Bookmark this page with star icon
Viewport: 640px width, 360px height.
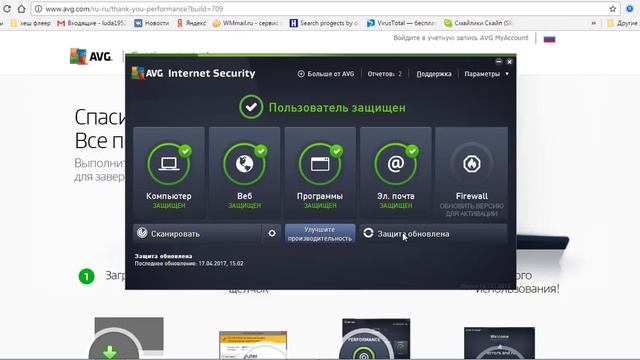[612, 9]
